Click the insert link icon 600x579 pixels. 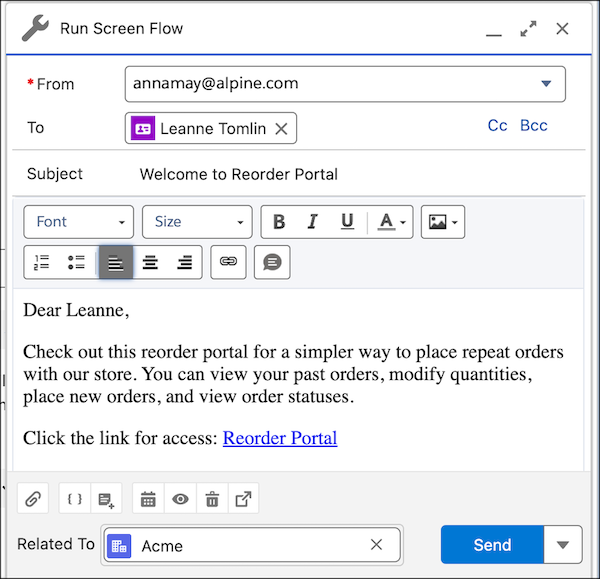coord(228,262)
